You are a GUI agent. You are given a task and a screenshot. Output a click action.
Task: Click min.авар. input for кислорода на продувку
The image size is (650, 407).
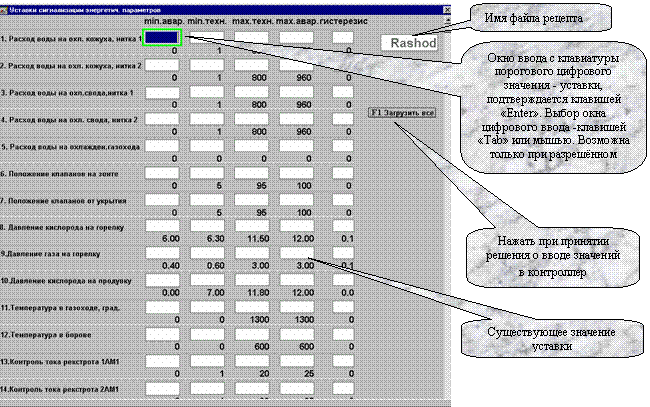pos(162,280)
